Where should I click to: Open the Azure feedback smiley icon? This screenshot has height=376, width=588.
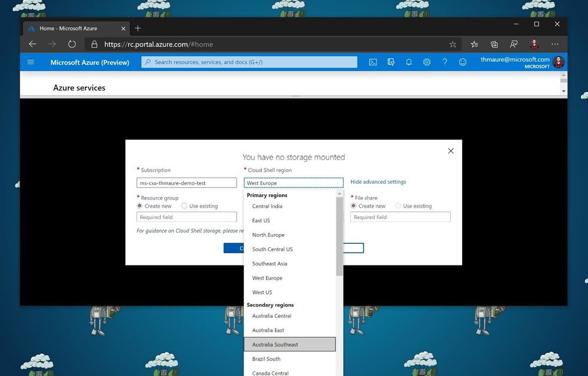point(463,62)
